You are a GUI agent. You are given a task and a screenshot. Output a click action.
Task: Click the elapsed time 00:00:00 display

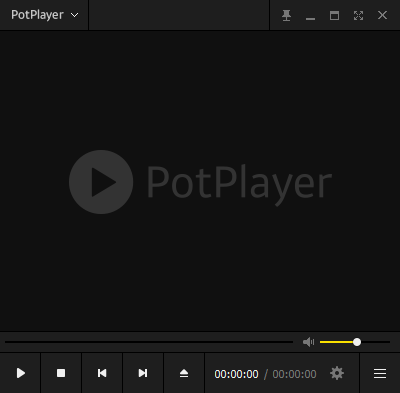[x=236, y=374]
